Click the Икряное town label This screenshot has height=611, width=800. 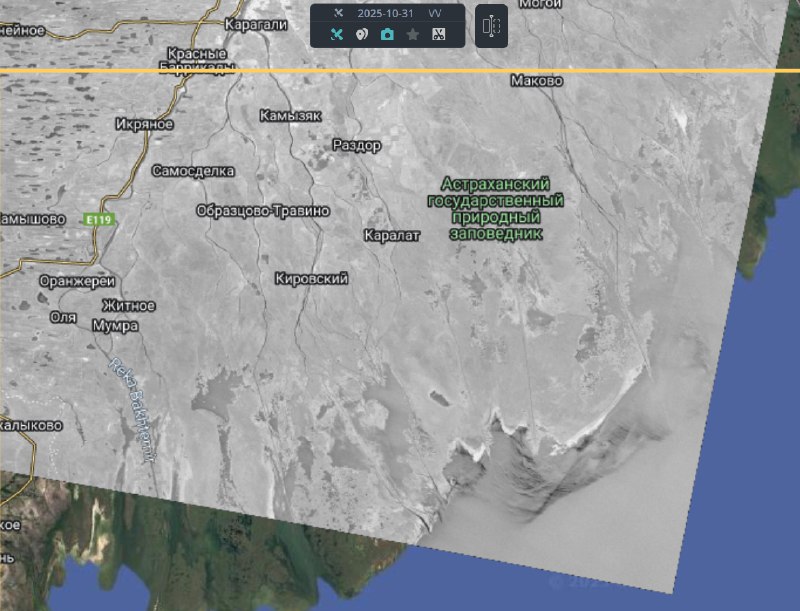(x=144, y=124)
